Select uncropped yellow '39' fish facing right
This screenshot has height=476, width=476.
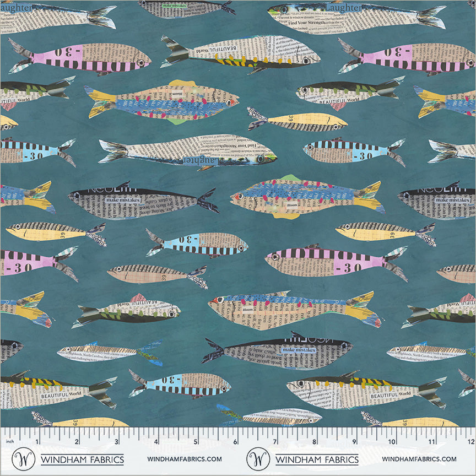297,120
